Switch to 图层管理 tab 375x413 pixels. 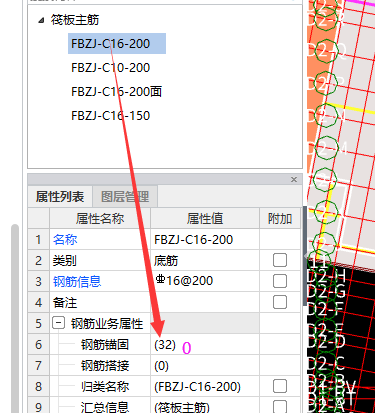point(125,197)
